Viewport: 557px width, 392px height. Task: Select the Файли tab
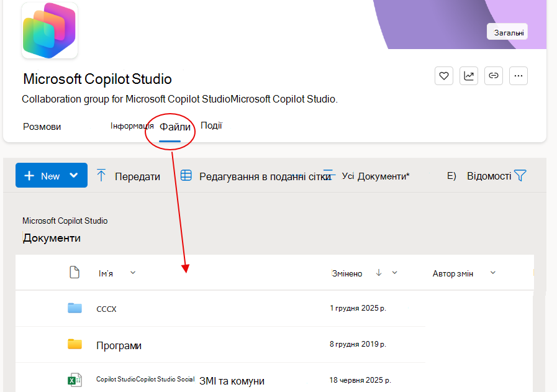(174, 127)
